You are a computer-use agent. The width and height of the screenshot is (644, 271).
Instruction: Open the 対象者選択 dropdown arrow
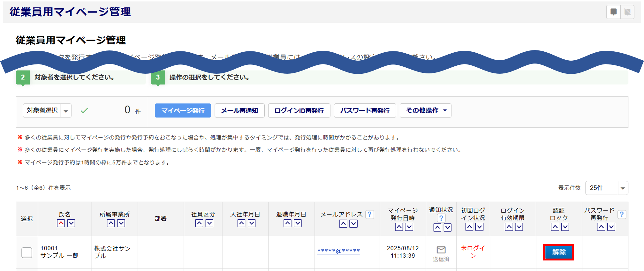coord(66,111)
